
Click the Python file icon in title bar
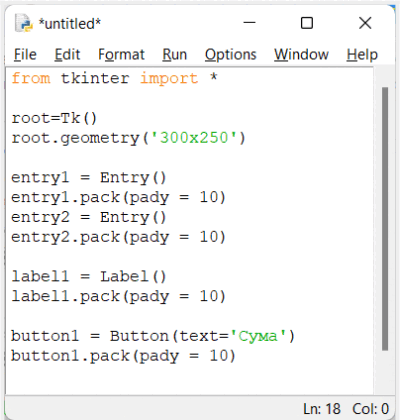coord(24,23)
